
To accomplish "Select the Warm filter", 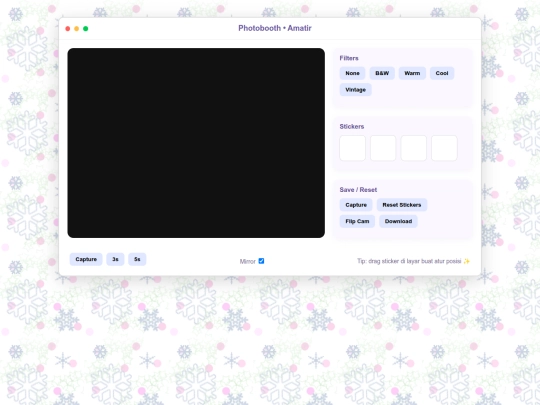I will [x=412, y=73].
